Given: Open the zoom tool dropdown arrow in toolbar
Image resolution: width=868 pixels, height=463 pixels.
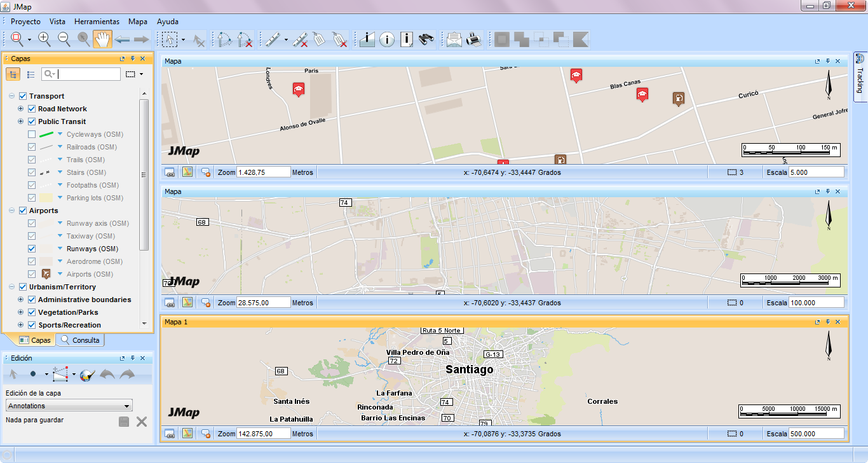Looking at the screenshot, I should click(x=29, y=39).
